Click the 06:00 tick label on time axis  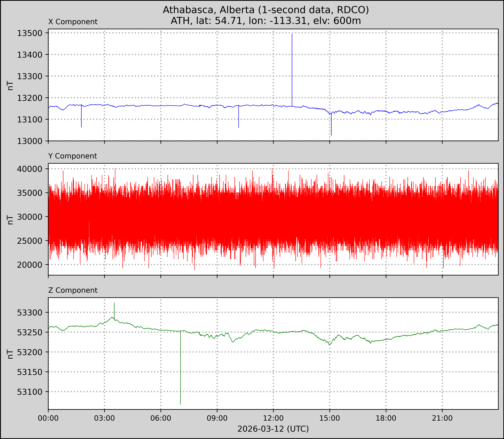(x=161, y=418)
